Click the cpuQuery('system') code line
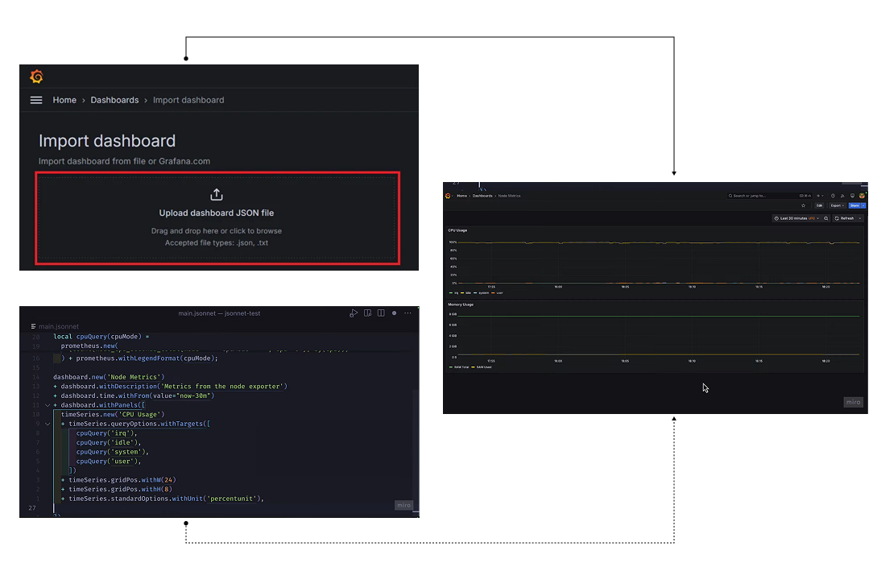The width and height of the screenshot is (873, 588). pos(113,452)
